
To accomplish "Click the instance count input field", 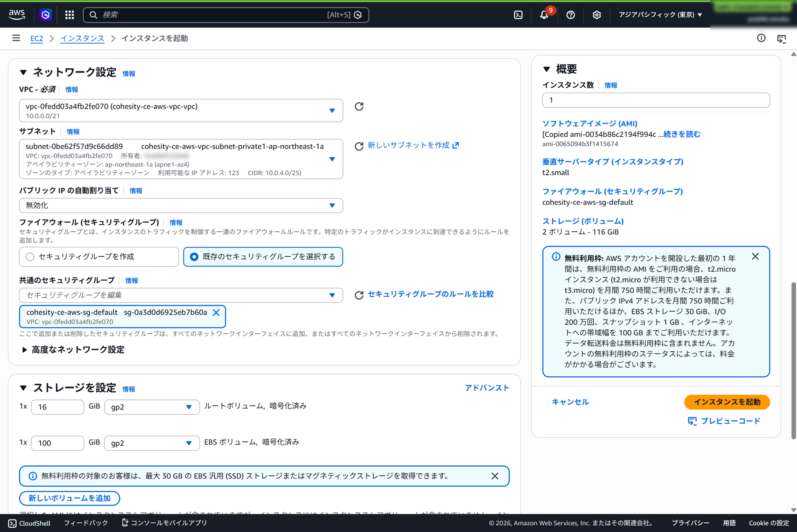I will (x=656, y=100).
